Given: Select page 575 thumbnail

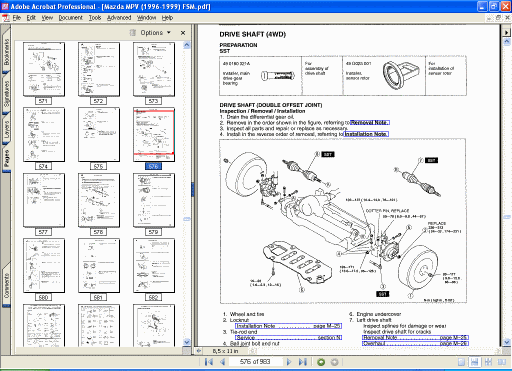Looking at the screenshot, I should point(99,135).
